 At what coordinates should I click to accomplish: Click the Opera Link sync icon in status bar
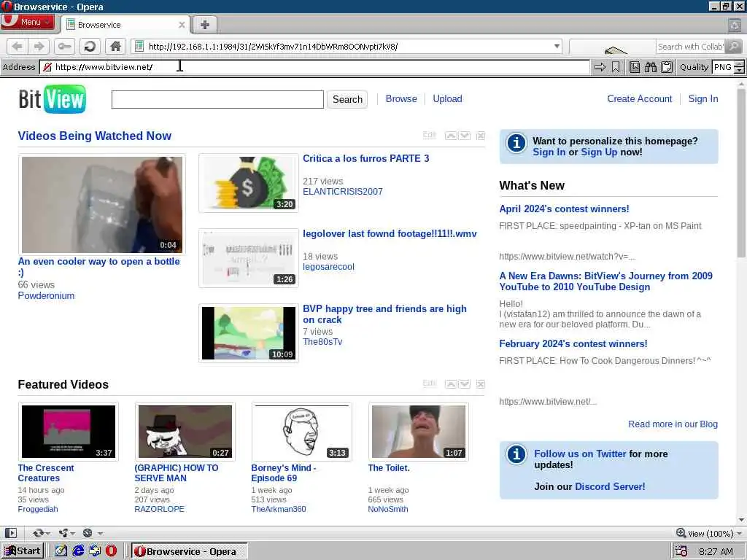tap(38, 533)
